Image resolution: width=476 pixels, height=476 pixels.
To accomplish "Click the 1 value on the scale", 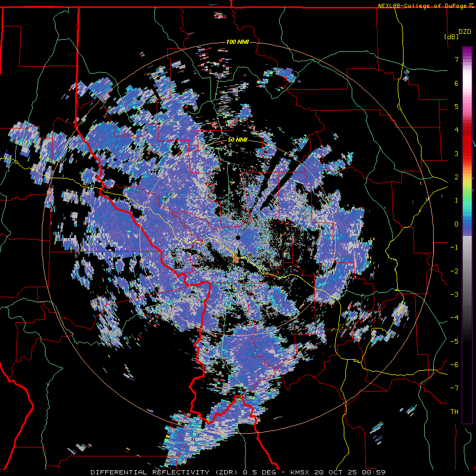I will [x=456, y=200].
